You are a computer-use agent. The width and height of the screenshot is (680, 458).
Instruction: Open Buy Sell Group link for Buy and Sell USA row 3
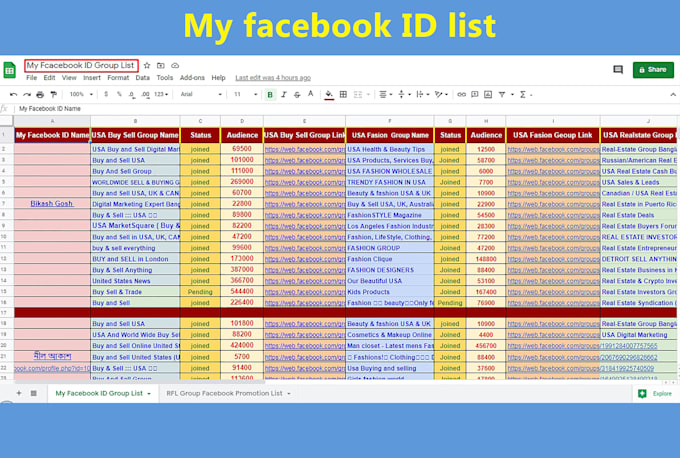(x=304, y=160)
